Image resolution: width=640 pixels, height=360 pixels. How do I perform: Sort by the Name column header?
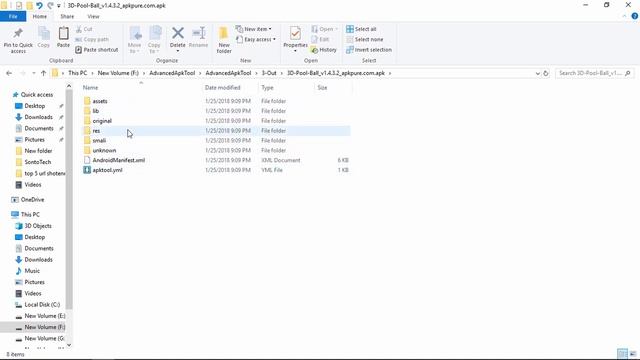pyautogui.click(x=141, y=88)
